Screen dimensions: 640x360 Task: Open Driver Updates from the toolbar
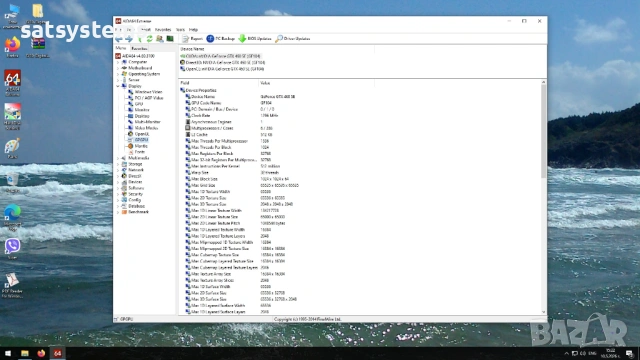(x=293, y=39)
